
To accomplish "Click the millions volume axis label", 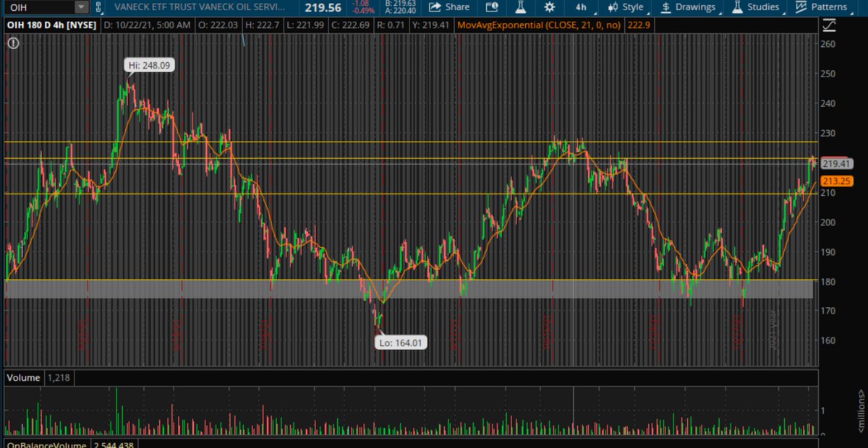I will pos(861,412).
